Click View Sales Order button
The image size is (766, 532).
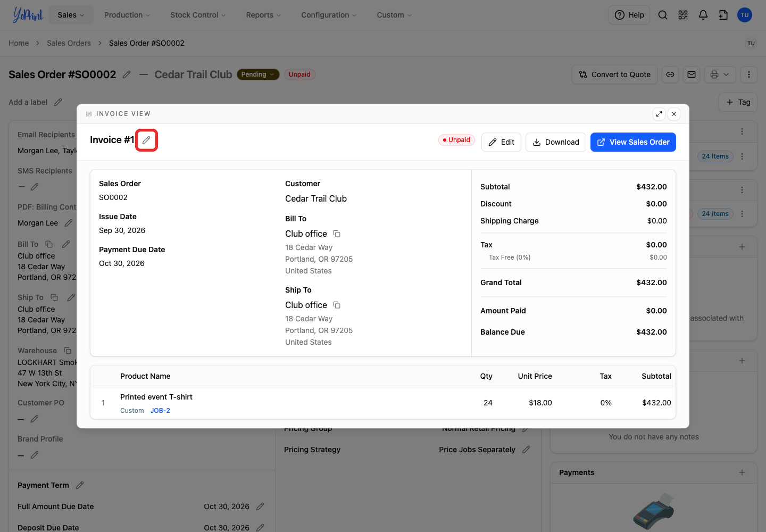coord(633,142)
